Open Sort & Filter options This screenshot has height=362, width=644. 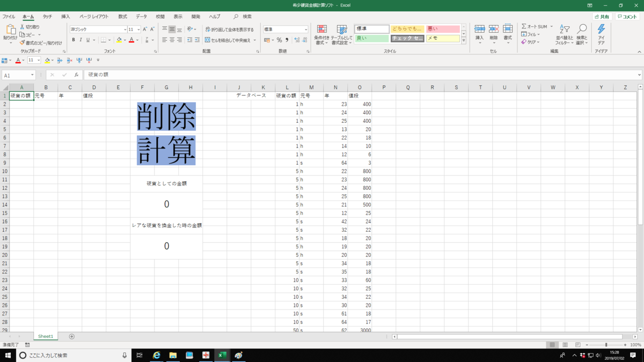pos(565,33)
